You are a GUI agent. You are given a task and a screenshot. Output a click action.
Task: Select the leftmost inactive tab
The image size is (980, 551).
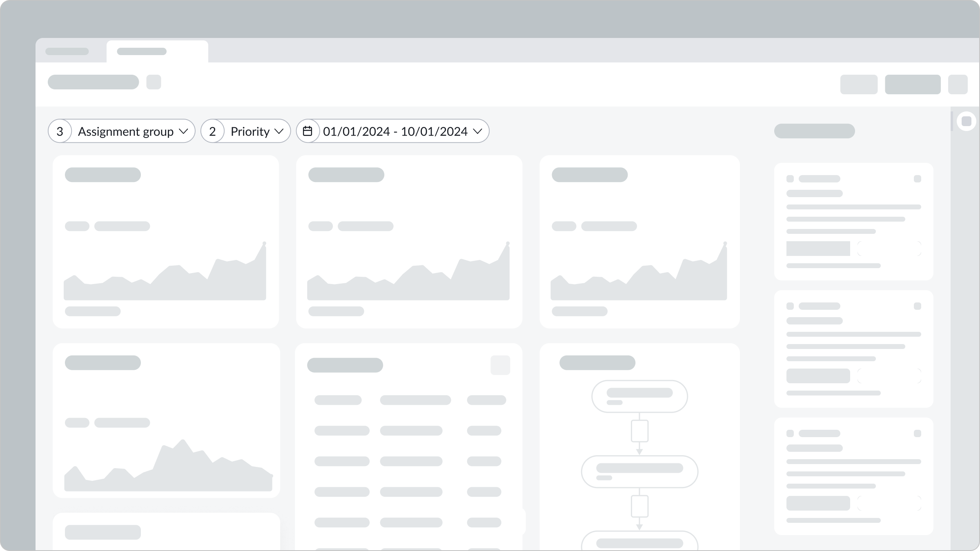[x=67, y=51]
